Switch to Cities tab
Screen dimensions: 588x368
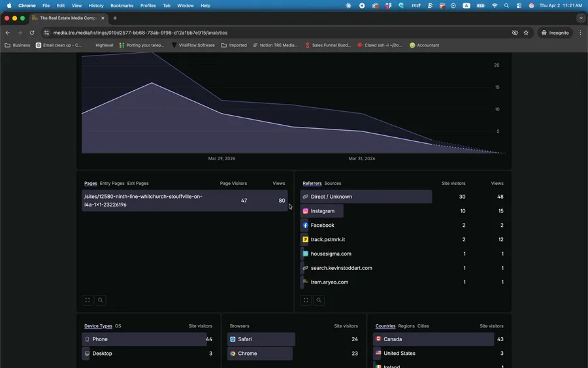coord(423,326)
